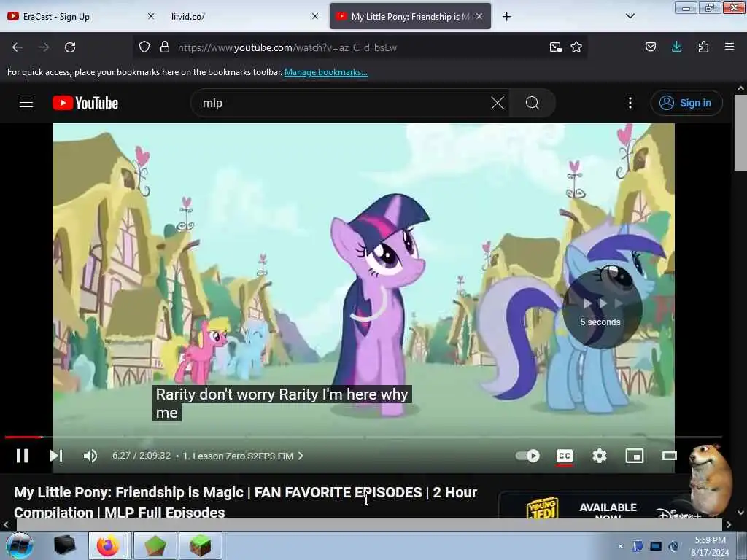Select the My Little Pony YouTube tab
The width and height of the screenshot is (747, 560).
(410, 16)
